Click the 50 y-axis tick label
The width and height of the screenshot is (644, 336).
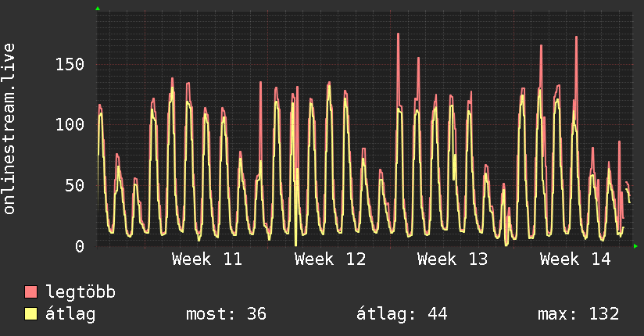pyautogui.click(x=75, y=186)
